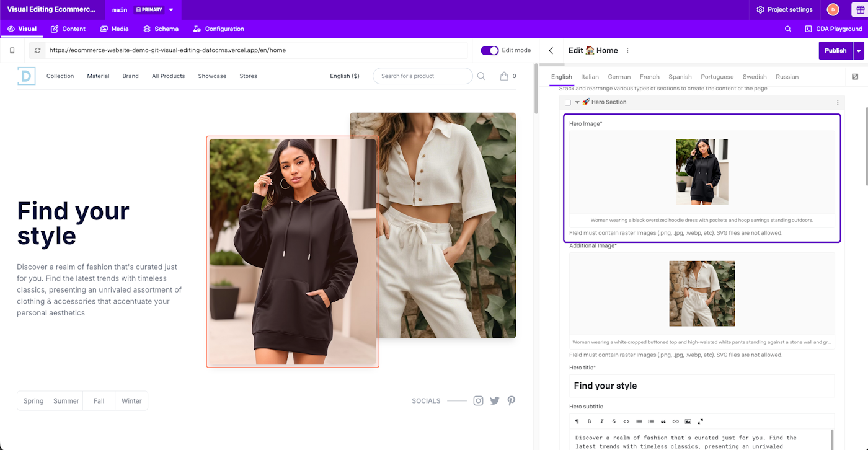Open the Instagram social link
Viewport: 868px width, 450px height.
[478, 400]
